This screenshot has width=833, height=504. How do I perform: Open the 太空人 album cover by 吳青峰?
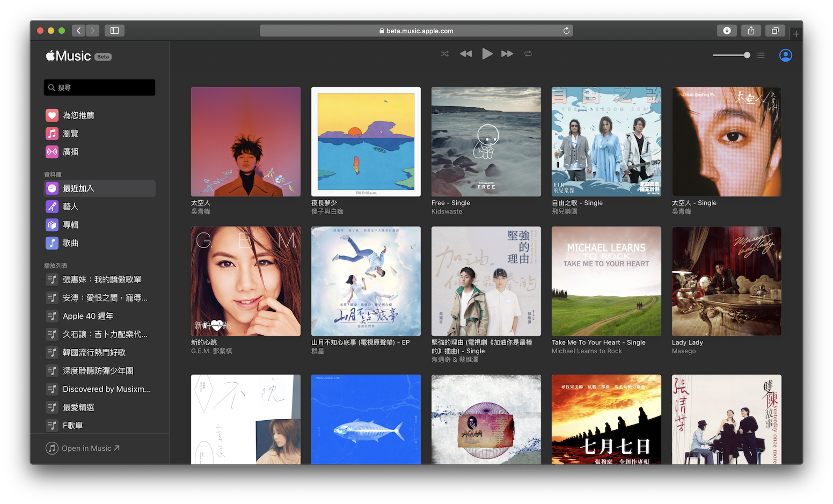pyautogui.click(x=246, y=142)
